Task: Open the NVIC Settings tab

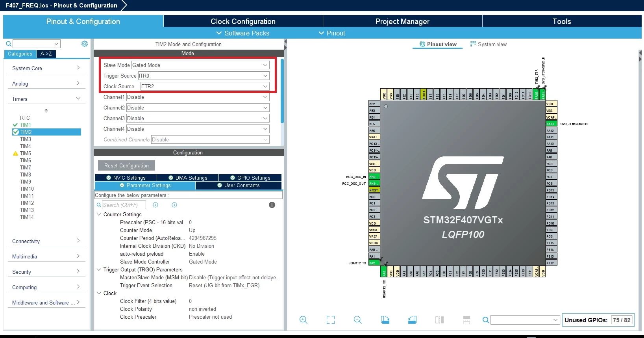Action: pos(126,178)
